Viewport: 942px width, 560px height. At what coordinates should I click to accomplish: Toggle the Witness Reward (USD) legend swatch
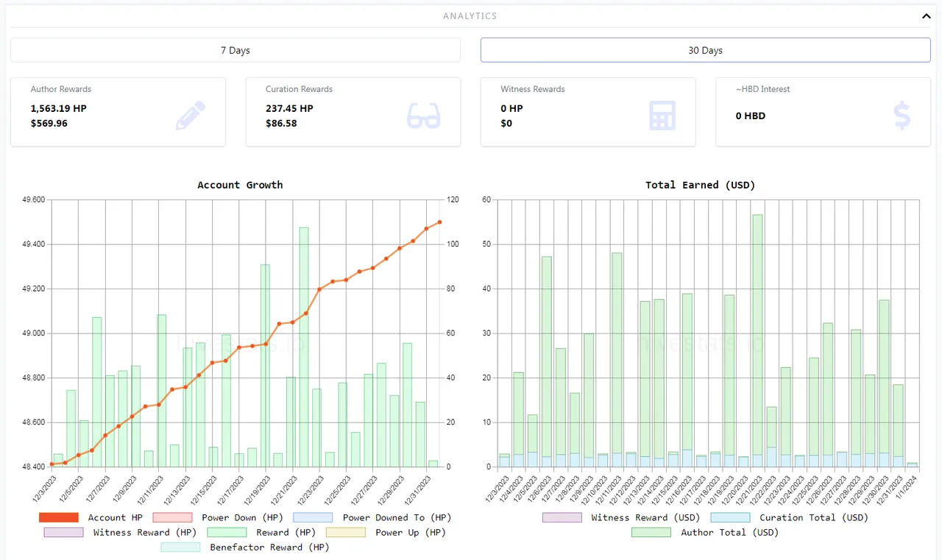point(562,517)
